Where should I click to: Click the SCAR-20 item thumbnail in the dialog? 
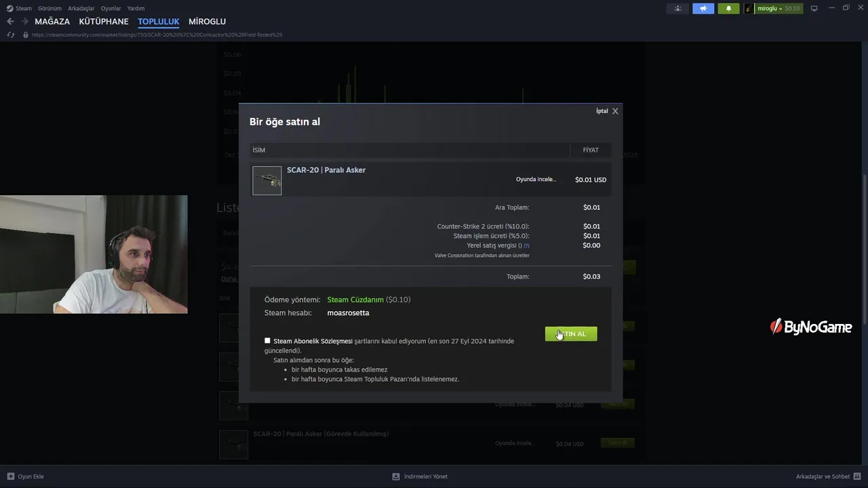(267, 180)
